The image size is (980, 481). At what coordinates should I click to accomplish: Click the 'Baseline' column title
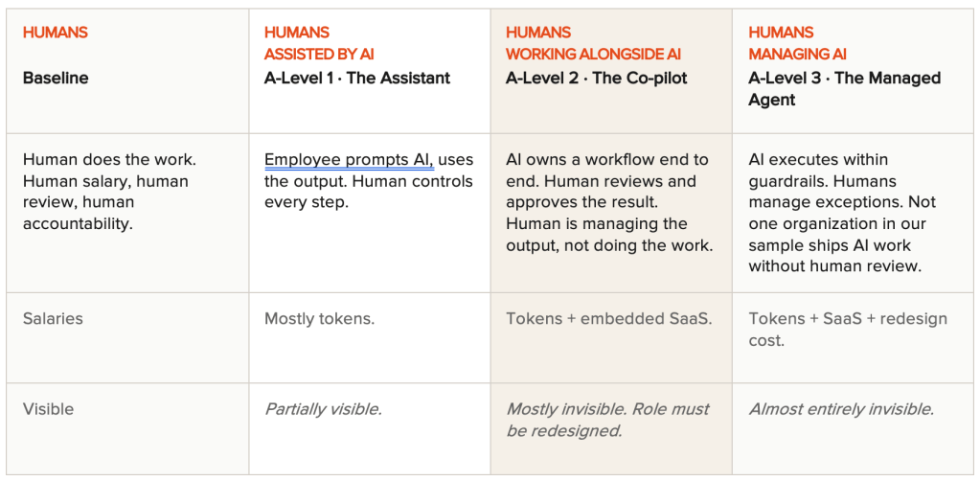click(56, 79)
